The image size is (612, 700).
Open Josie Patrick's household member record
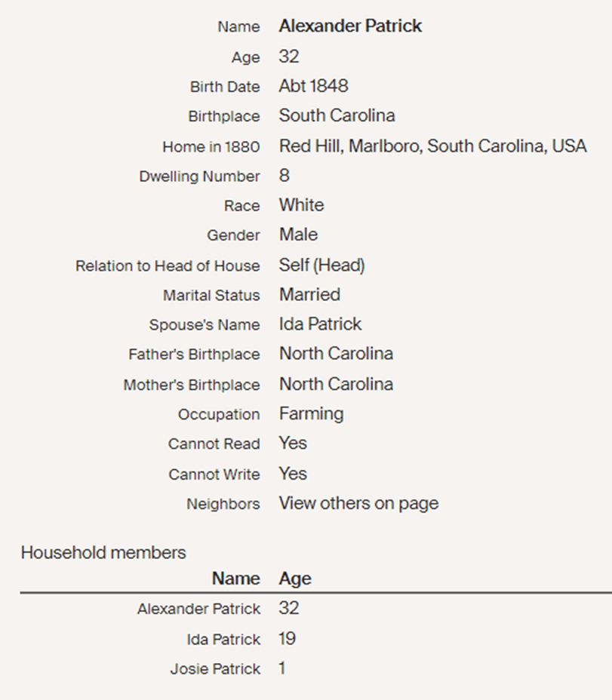(215, 669)
